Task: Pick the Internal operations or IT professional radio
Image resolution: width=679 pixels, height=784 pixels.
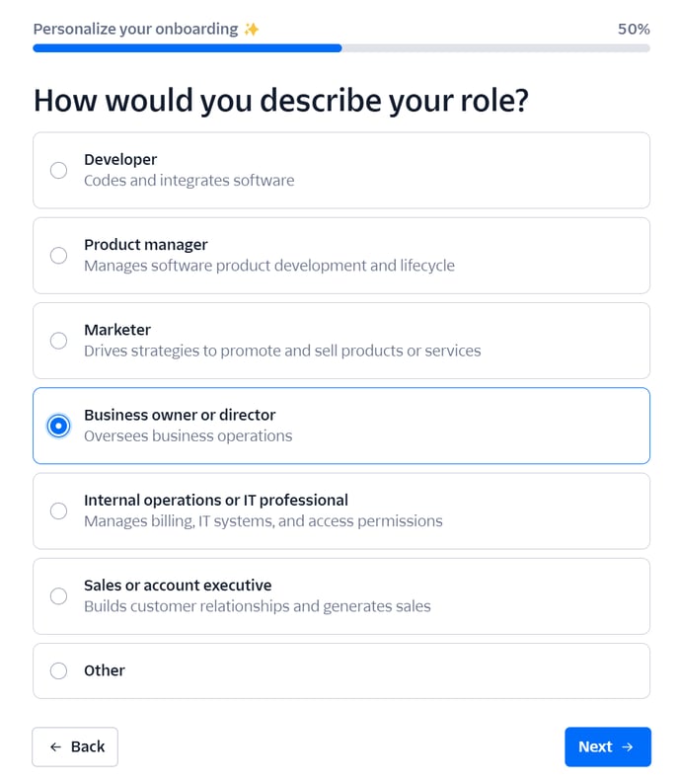Action: tap(58, 511)
